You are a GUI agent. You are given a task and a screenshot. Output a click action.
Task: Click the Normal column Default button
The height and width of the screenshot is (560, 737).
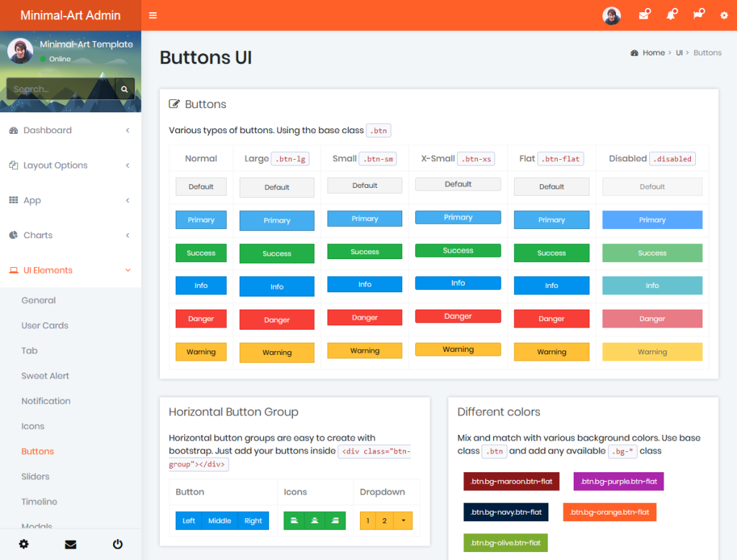[x=202, y=186]
